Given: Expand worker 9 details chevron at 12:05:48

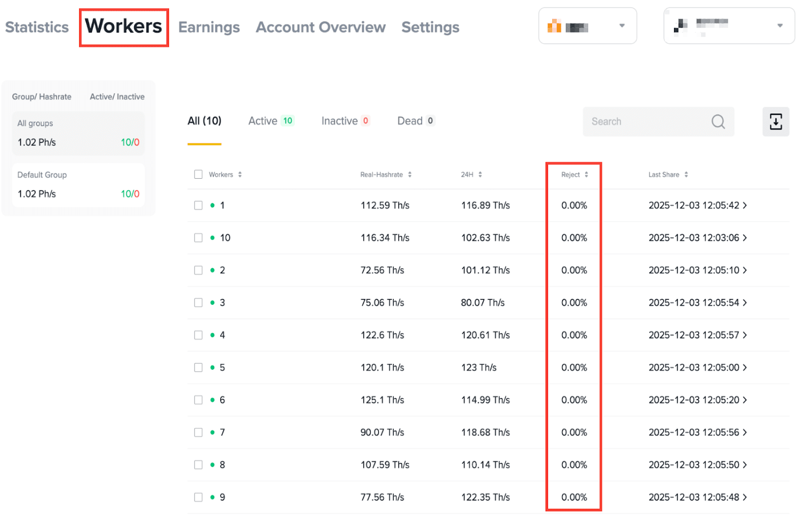Looking at the screenshot, I should 745,497.
